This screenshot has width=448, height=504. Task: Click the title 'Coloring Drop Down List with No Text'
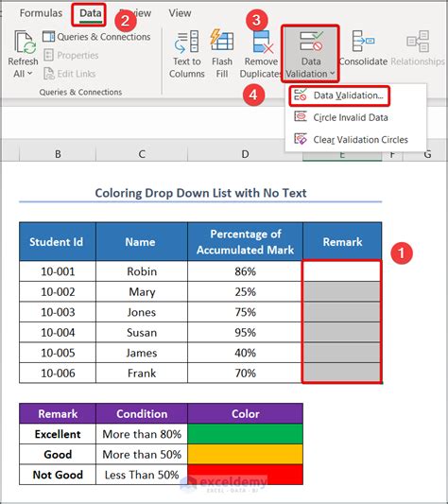point(200,193)
